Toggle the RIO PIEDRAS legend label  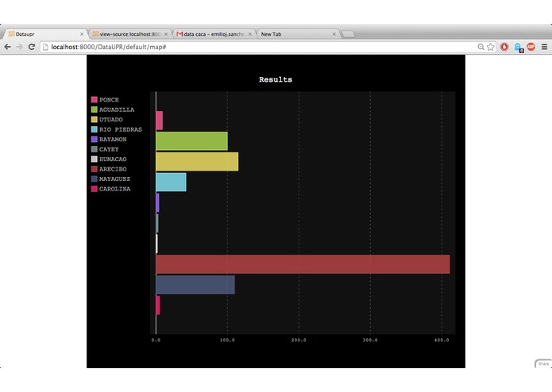[121, 129]
